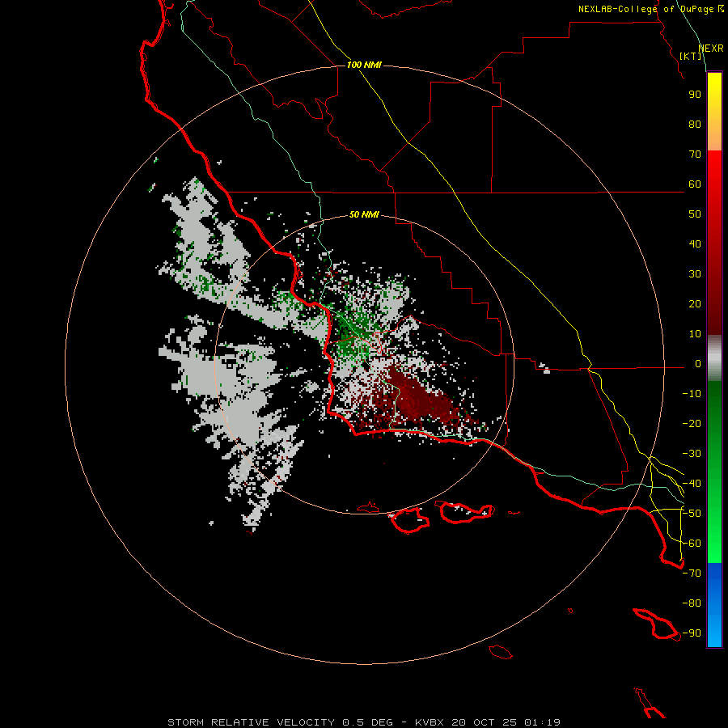This screenshot has width=728, height=728.
Task: Click the 20 value on the velocity scale
Action: pyautogui.click(x=695, y=304)
